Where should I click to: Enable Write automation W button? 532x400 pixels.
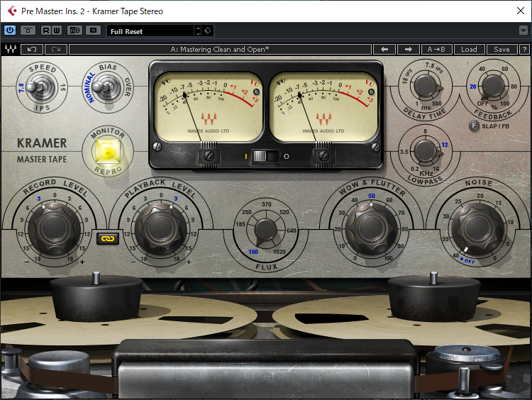tap(56, 30)
